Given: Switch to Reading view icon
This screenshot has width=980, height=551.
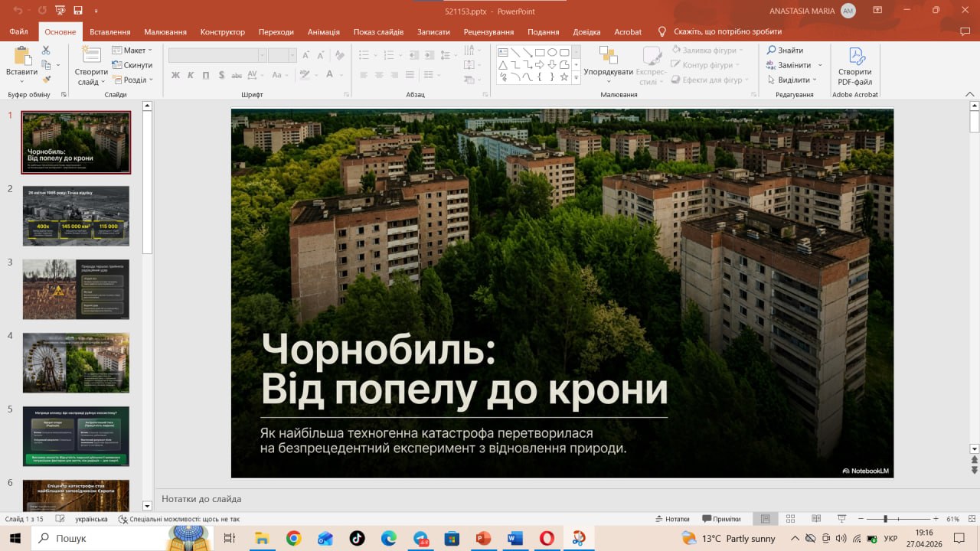Looking at the screenshot, I should [816, 519].
